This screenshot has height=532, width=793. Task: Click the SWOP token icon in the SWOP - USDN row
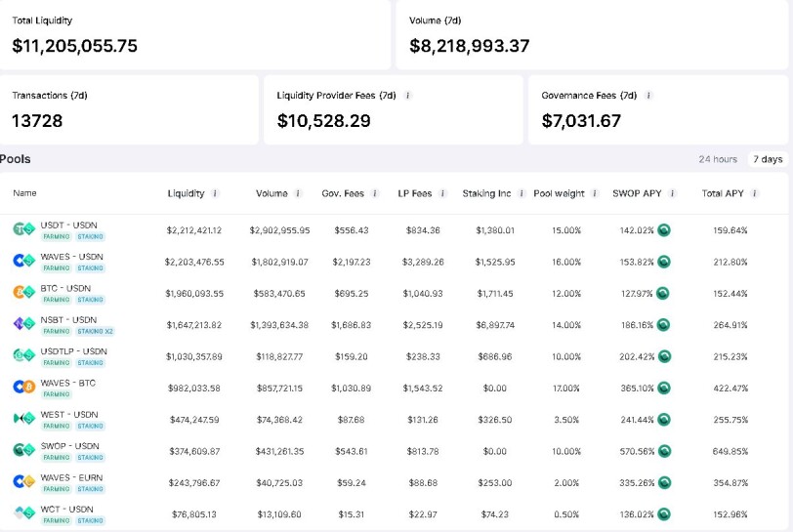pyautogui.click(x=664, y=451)
